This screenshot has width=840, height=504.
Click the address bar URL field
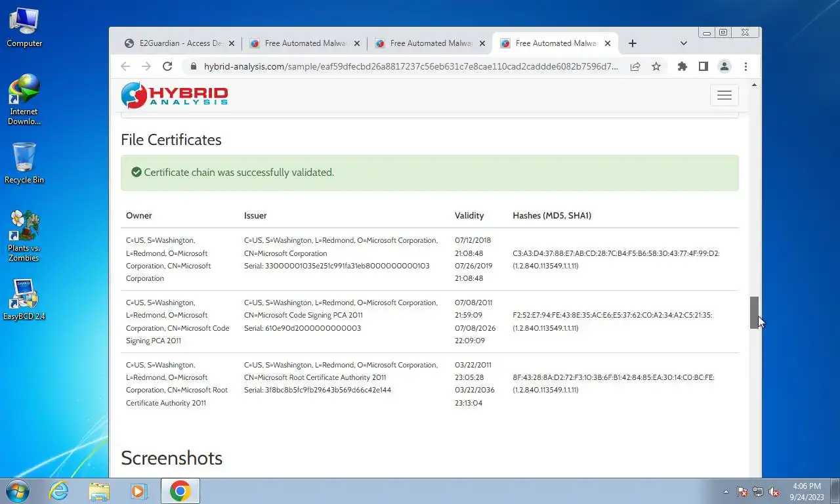tap(411, 66)
